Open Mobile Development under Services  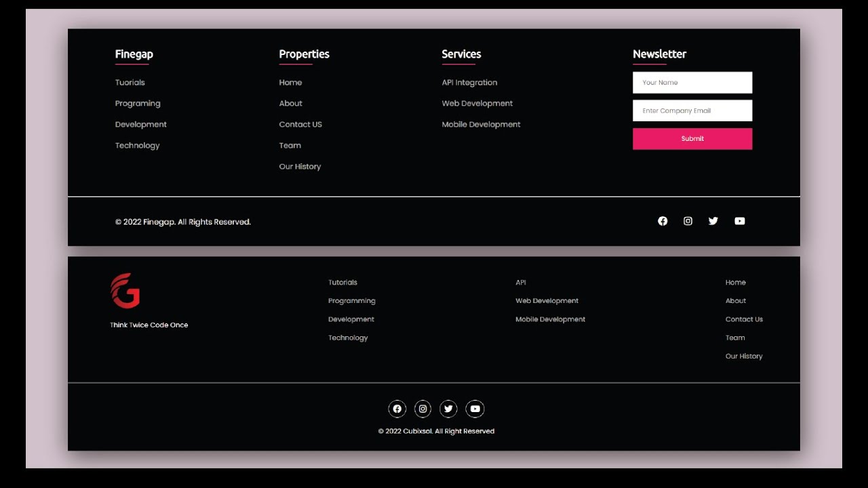(481, 125)
